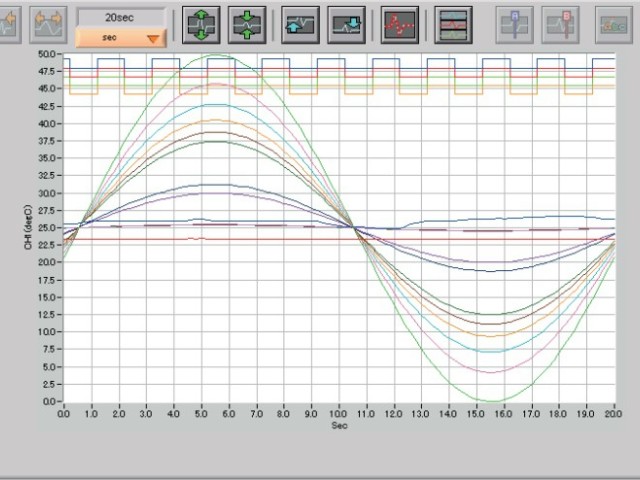Click the Sec label below the time axis
The width and height of the screenshot is (640, 480).
[x=339, y=425]
